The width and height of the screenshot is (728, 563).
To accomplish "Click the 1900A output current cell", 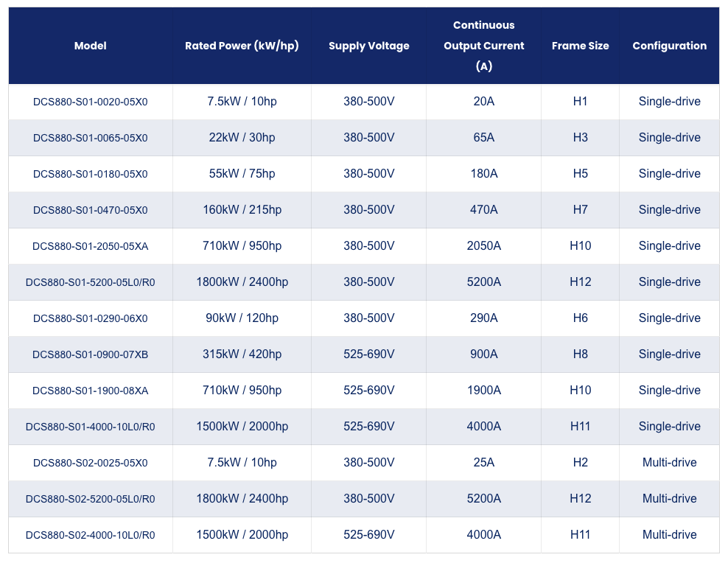I will point(484,391).
